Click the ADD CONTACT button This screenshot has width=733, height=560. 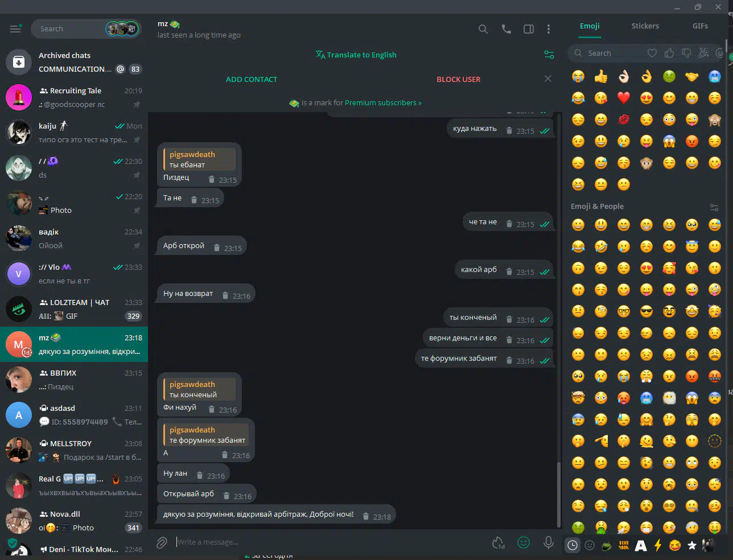point(252,80)
